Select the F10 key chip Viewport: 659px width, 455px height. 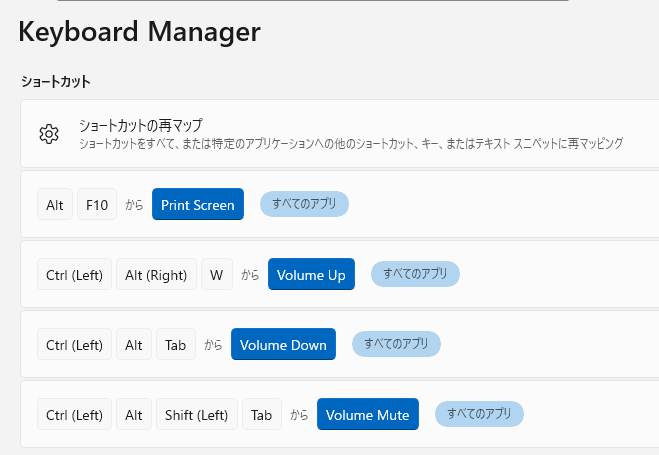(x=97, y=205)
